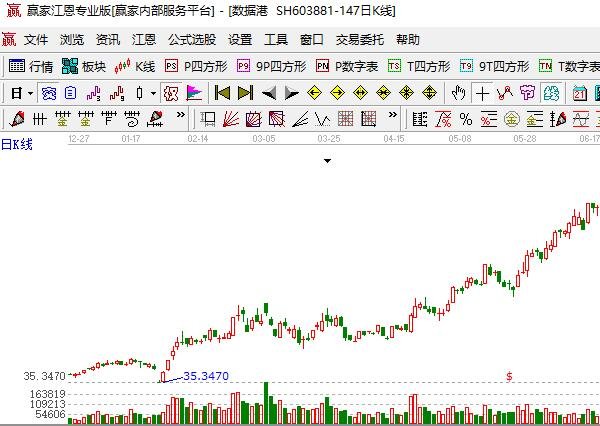Open the 9T四方形 tool
This screenshot has height=426, width=600.
pos(494,66)
